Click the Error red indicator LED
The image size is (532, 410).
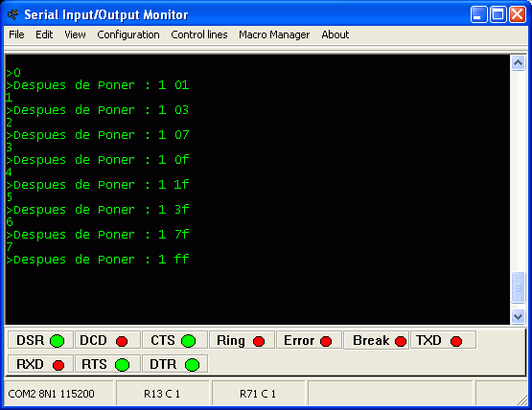click(326, 341)
